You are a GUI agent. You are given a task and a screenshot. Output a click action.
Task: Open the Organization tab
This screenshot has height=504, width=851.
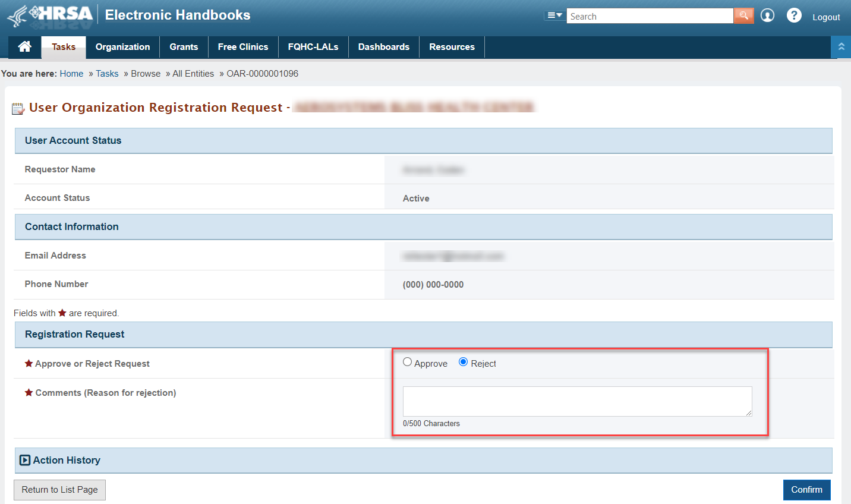click(122, 47)
